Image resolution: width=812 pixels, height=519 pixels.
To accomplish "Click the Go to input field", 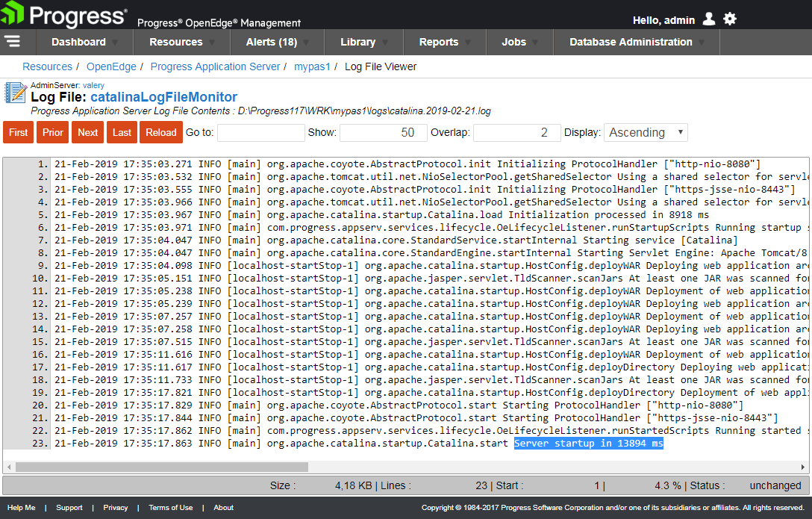I will point(260,132).
